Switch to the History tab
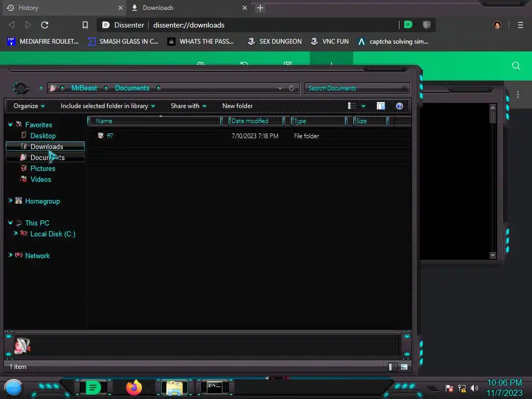This screenshot has width=532, height=399. pyautogui.click(x=63, y=8)
